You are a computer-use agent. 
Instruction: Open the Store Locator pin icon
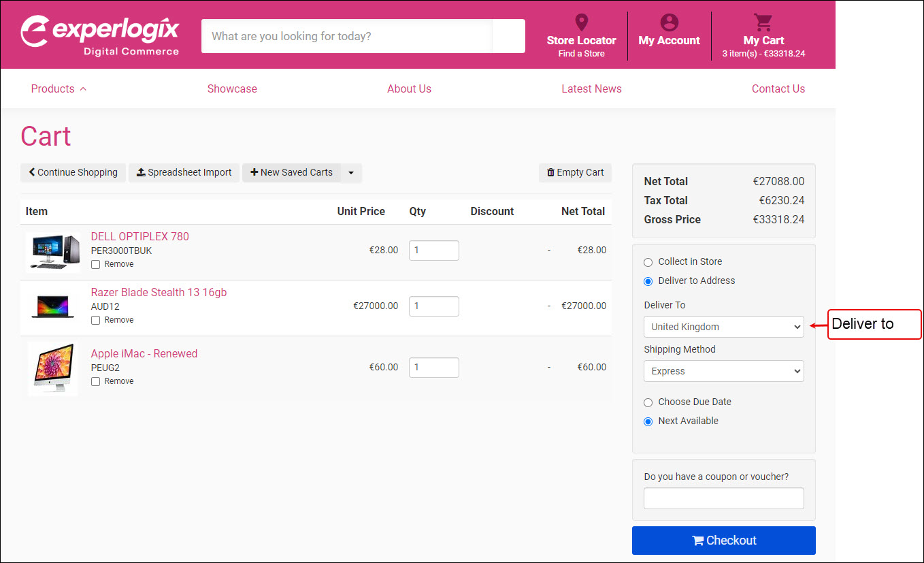[581, 22]
